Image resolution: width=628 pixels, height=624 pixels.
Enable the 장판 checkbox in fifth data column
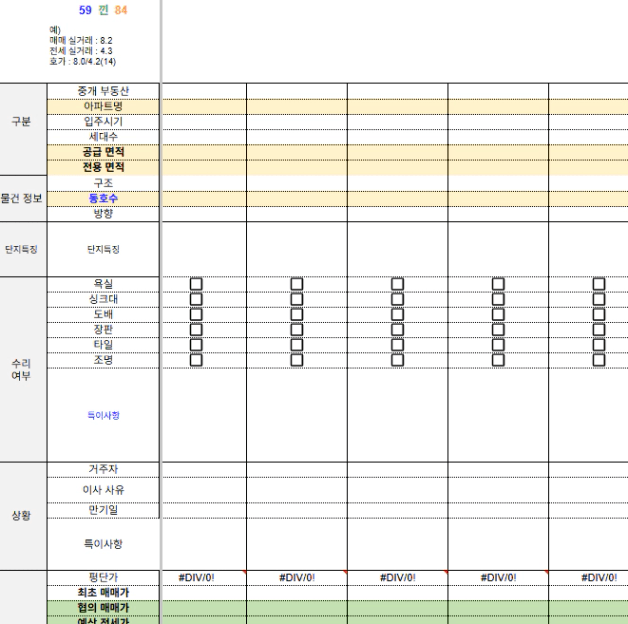[x=599, y=330]
